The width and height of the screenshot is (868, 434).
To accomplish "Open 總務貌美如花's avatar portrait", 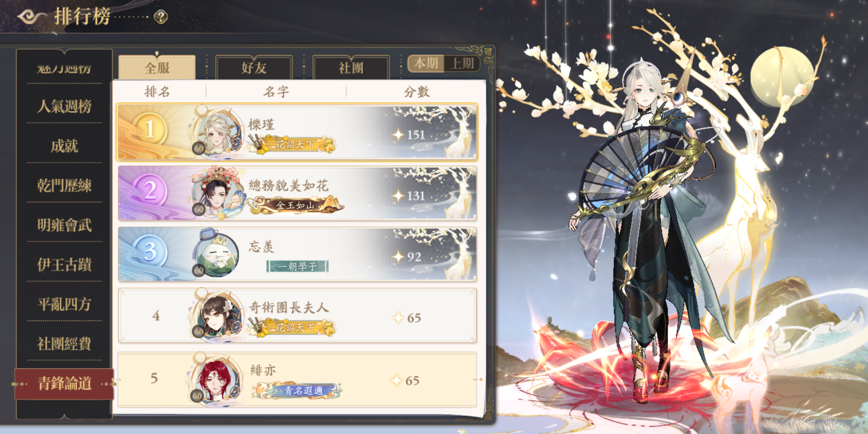I will point(217,192).
